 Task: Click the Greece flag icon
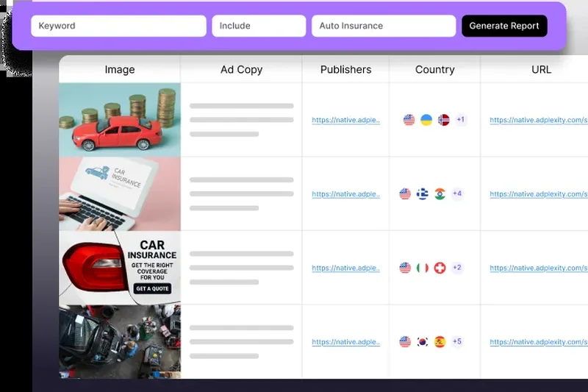click(423, 194)
